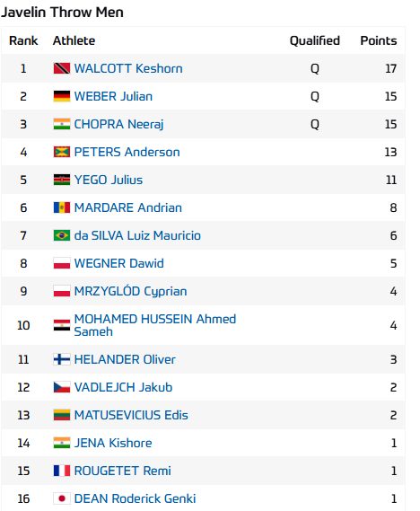Open MATUSEVICIUS Edis athlete link
420x511 pixels.
(x=131, y=415)
